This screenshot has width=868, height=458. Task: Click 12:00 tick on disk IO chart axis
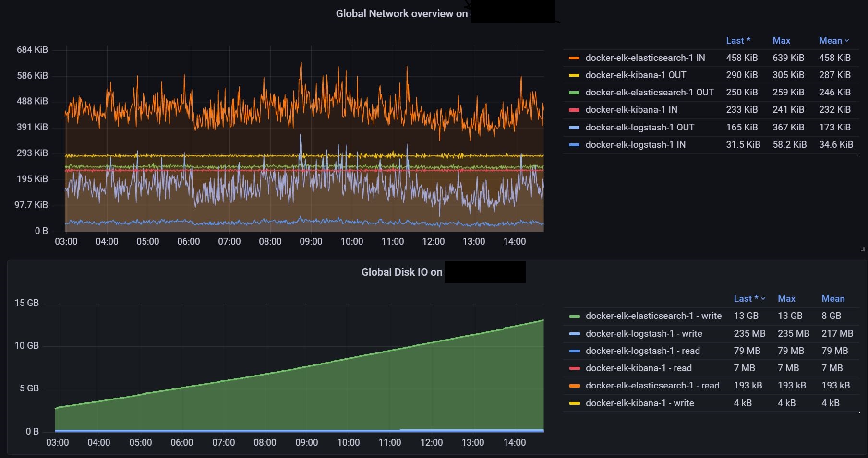coord(431,443)
